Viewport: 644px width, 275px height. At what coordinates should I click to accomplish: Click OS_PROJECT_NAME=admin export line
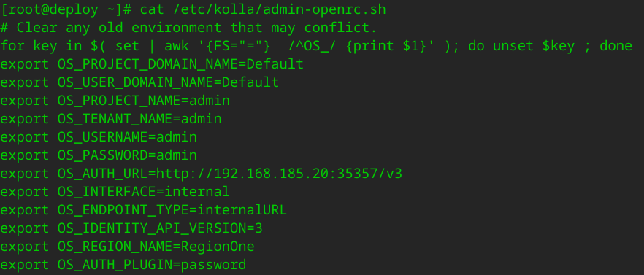(x=115, y=101)
